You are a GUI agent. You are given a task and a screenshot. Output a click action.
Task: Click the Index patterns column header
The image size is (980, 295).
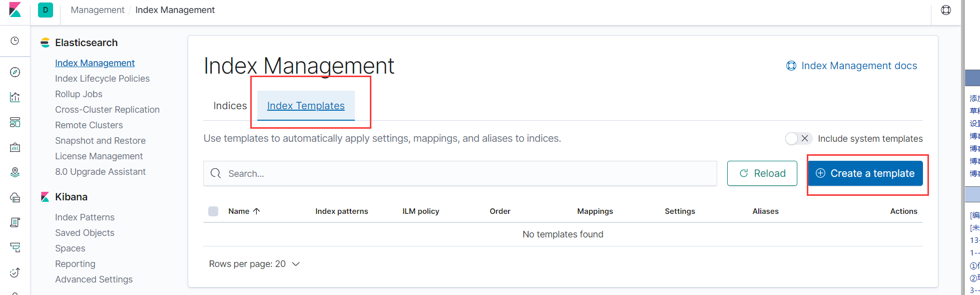(x=341, y=211)
